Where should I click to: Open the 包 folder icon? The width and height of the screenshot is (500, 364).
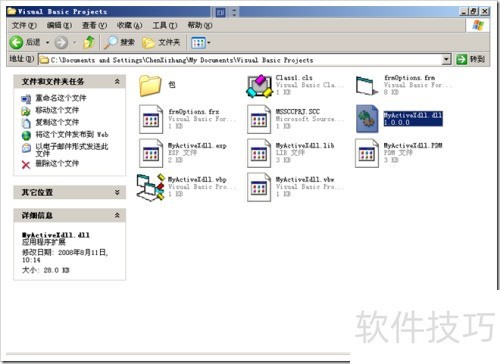(x=150, y=86)
